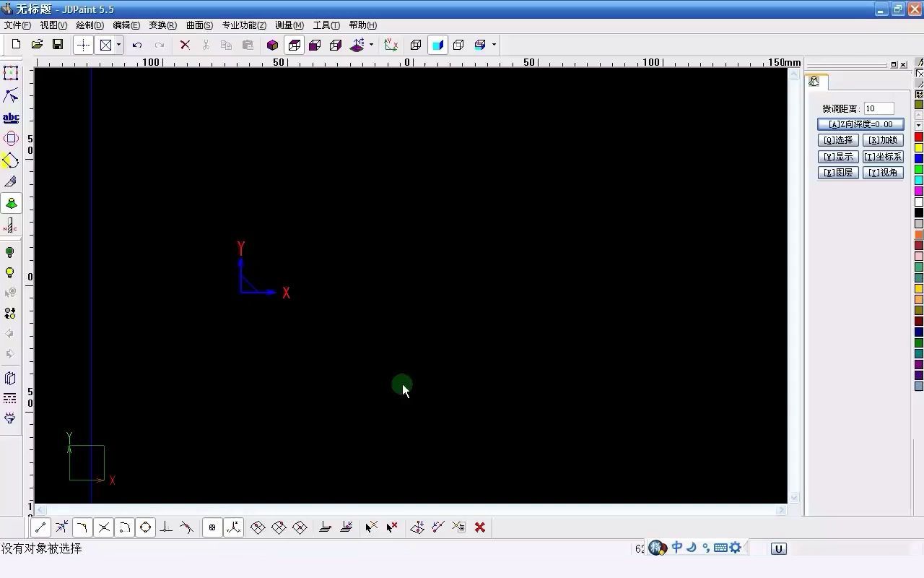Click the red hexagon circle tool in left toolbar
The image size is (924, 578).
click(11, 139)
